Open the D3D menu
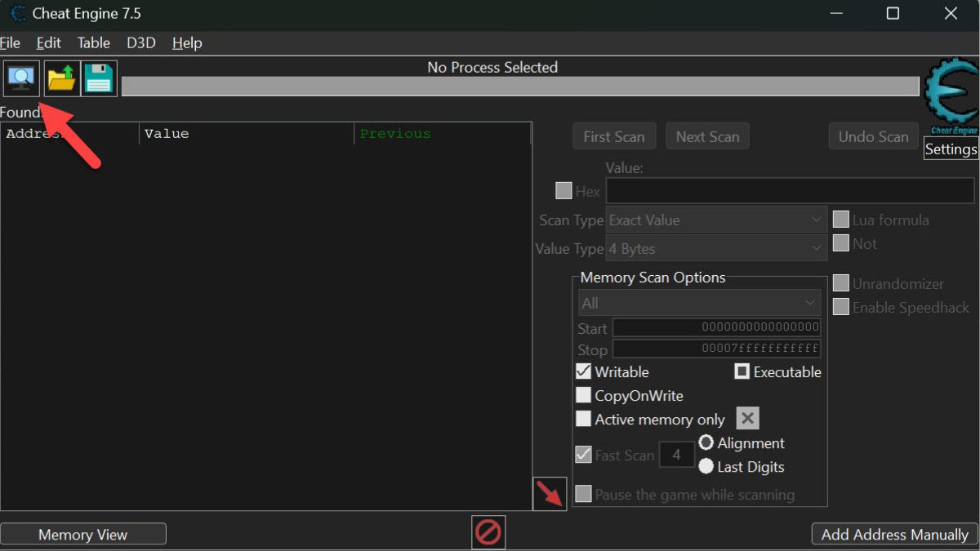 click(x=140, y=42)
